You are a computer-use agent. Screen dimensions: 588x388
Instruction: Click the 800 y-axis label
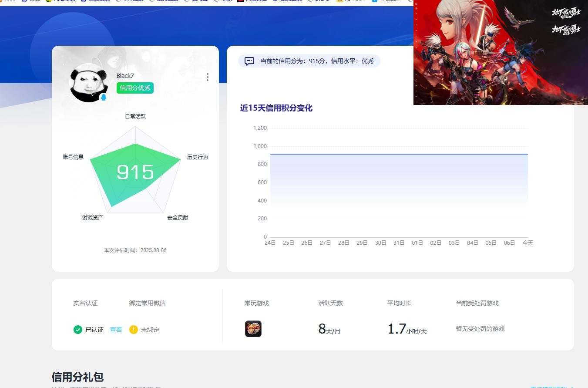click(x=262, y=164)
